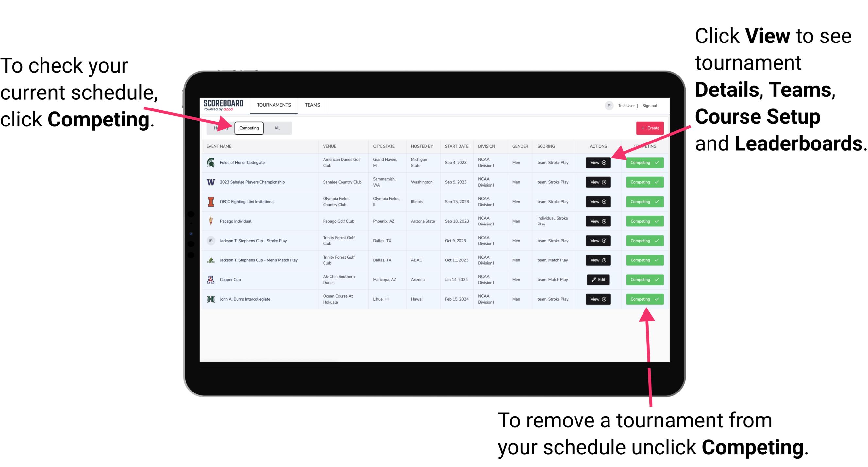Select the All filter tab
Screen dimensions: 868x467
276,128
